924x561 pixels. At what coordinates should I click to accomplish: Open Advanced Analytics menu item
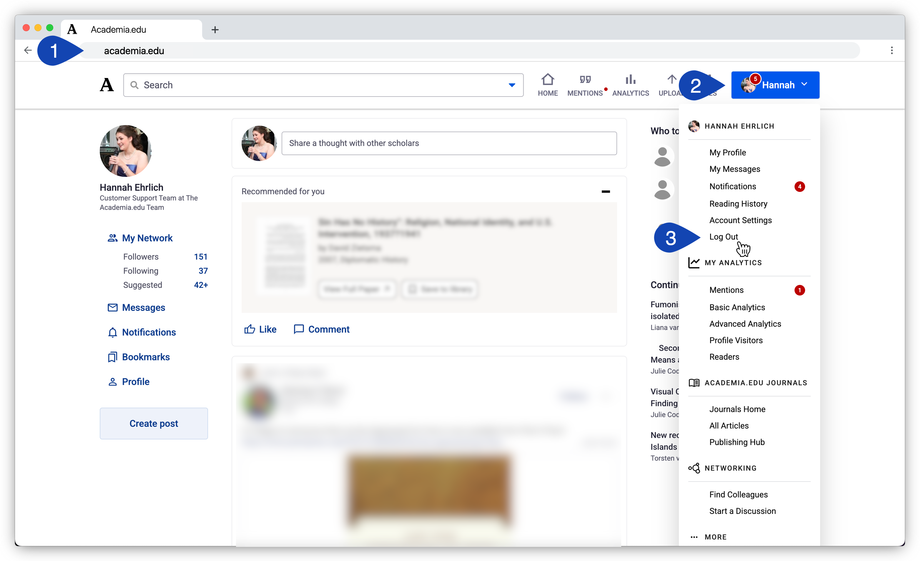coord(745,324)
